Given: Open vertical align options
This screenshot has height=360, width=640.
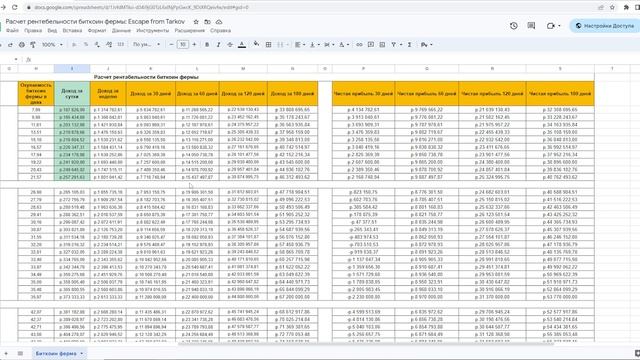Looking at the screenshot, I should [x=315, y=44].
